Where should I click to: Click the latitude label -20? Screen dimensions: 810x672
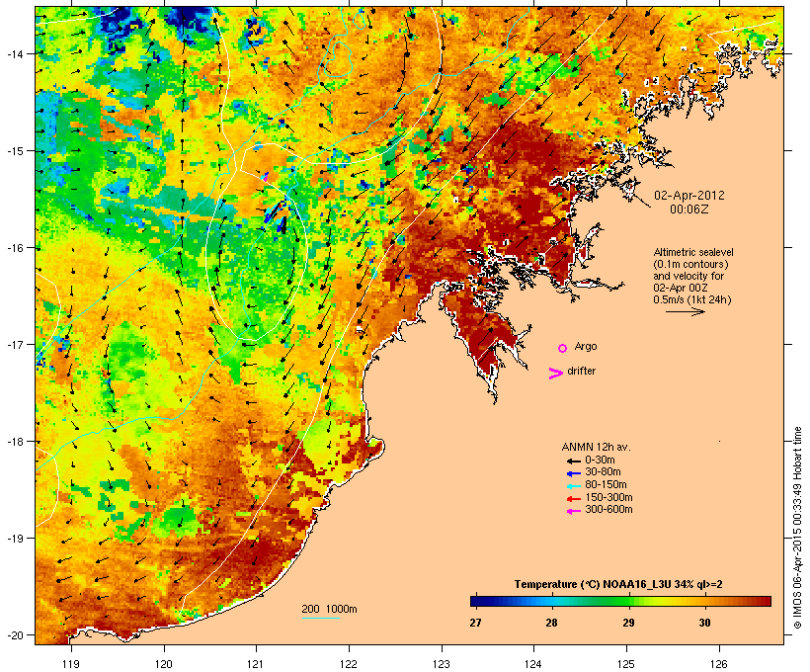pyautogui.click(x=14, y=635)
